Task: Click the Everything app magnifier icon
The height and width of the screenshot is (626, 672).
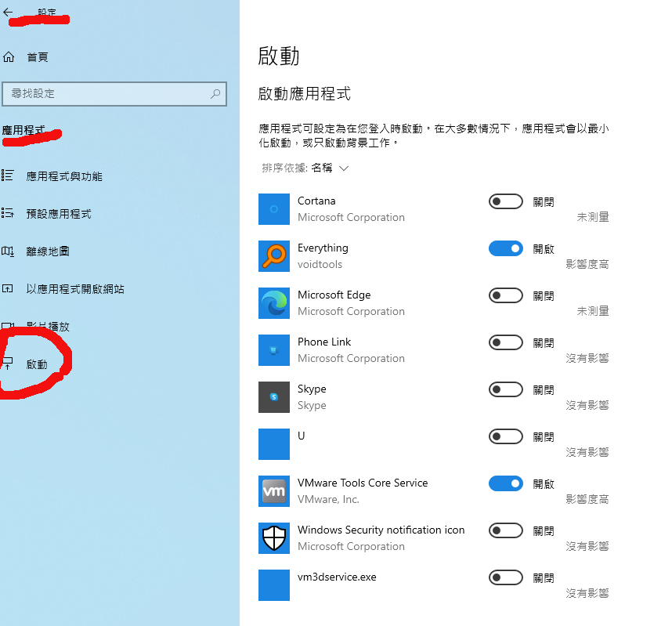Action: click(274, 256)
